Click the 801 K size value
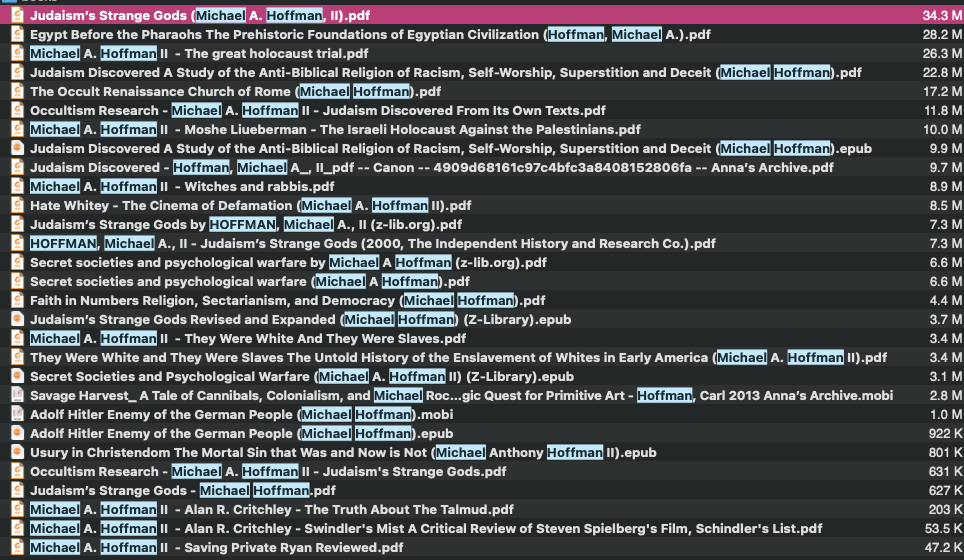Image resolution: width=964 pixels, height=560 pixels. [x=946, y=452]
